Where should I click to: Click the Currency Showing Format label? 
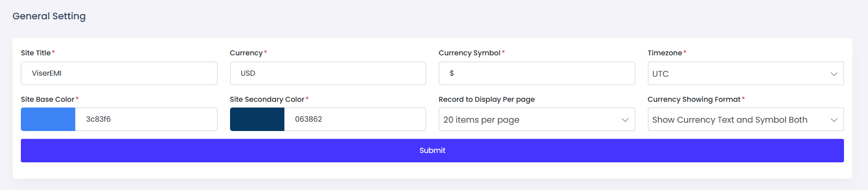tap(694, 99)
